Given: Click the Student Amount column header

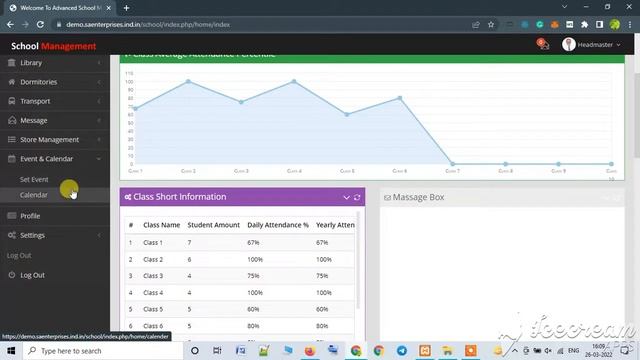Looking at the screenshot, I should tap(213, 225).
